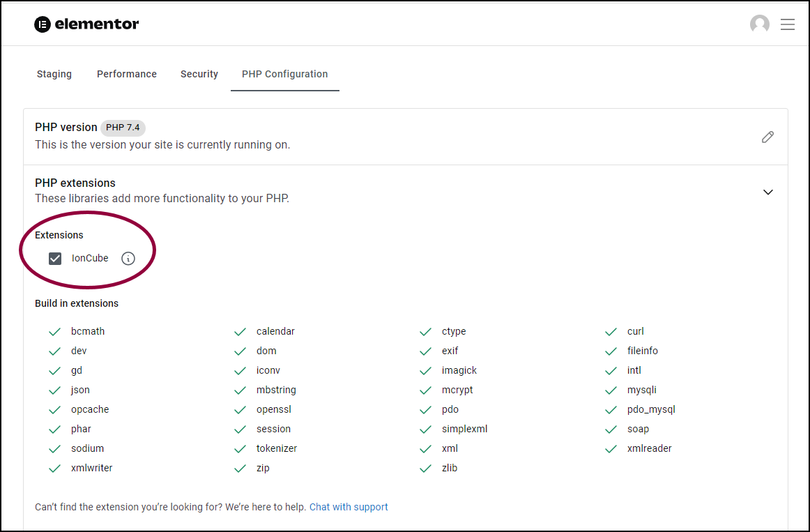Image resolution: width=810 pixels, height=532 pixels.
Task: Click the IonCube label text
Action: pyautogui.click(x=90, y=258)
